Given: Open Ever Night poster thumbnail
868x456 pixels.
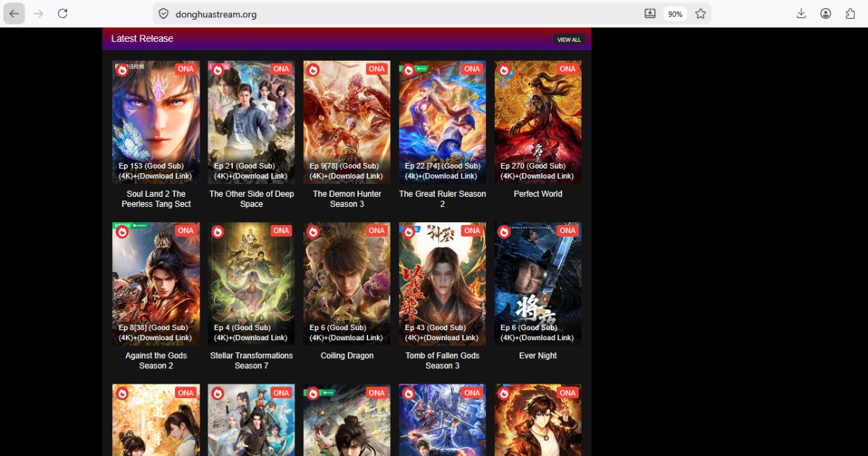Looking at the screenshot, I should (538, 284).
